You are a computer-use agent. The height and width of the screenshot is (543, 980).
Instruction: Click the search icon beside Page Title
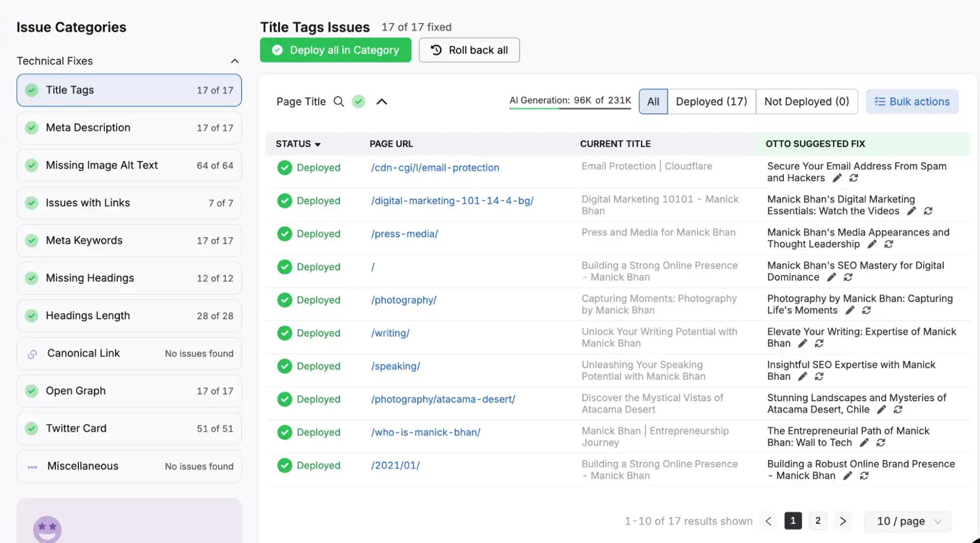tap(338, 102)
